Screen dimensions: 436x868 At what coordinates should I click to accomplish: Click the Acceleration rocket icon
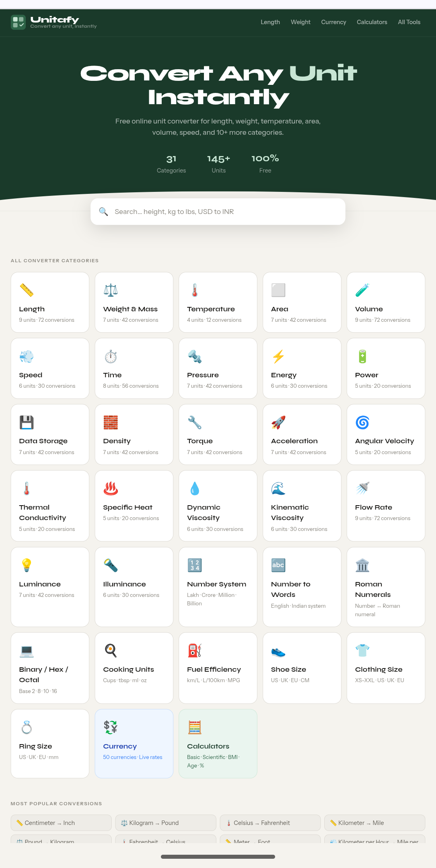[278, 422]
